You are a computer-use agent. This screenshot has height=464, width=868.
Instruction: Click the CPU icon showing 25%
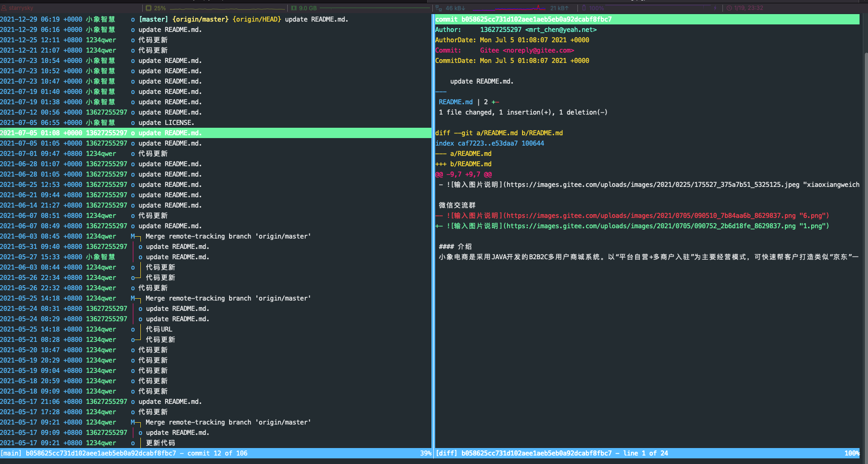(149, 8)
